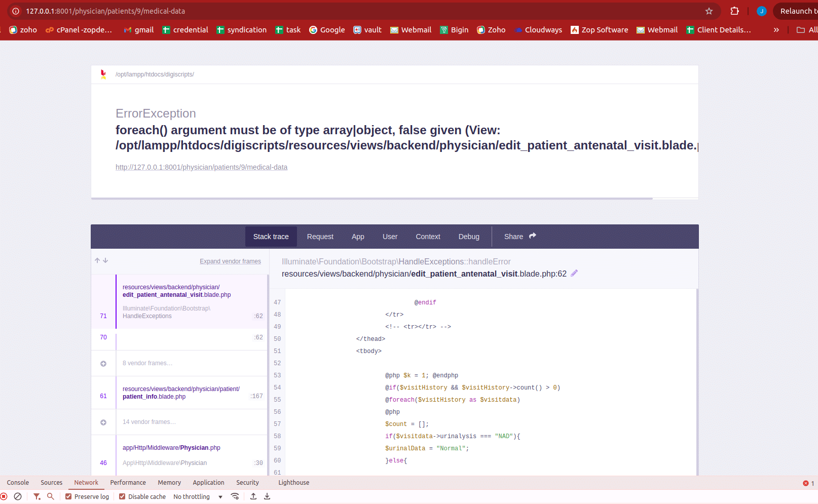
Task: Toggle the Preserve log checkbox
Action: pos(68,497)
